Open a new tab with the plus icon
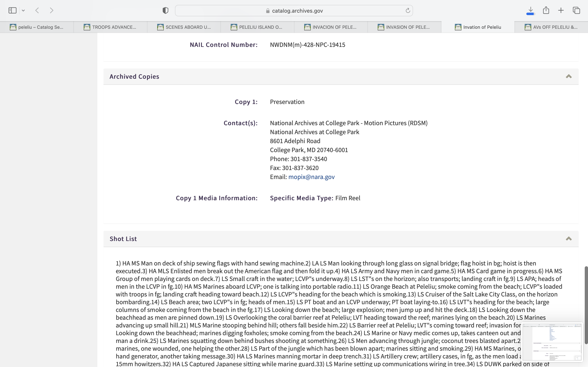 point(561,10)
